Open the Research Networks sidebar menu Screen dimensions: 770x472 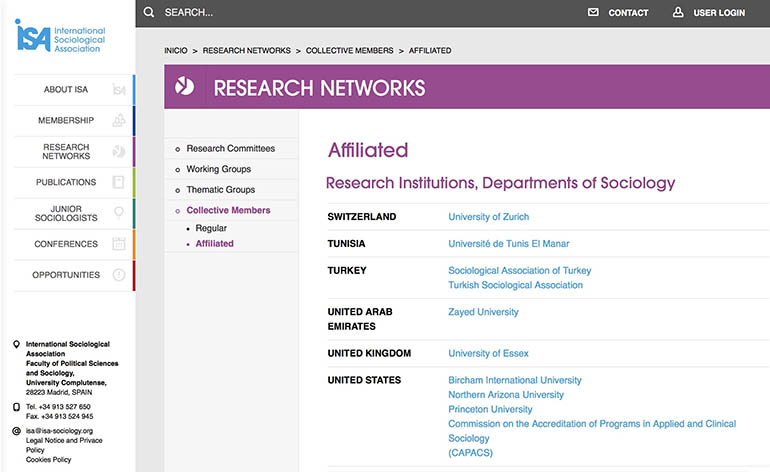tap(66, 151)
